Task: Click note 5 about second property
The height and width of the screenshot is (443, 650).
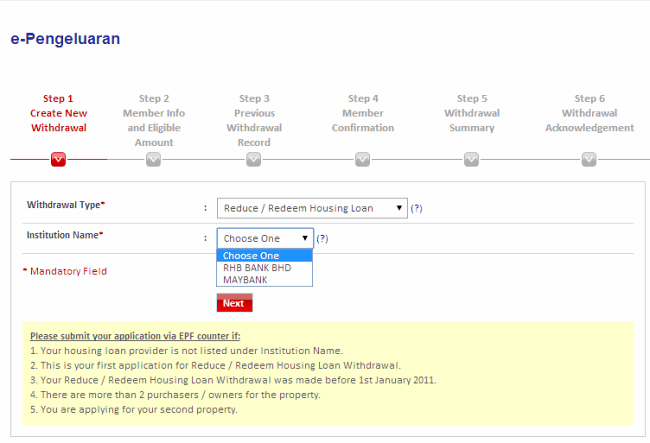Action: (134, 409)
